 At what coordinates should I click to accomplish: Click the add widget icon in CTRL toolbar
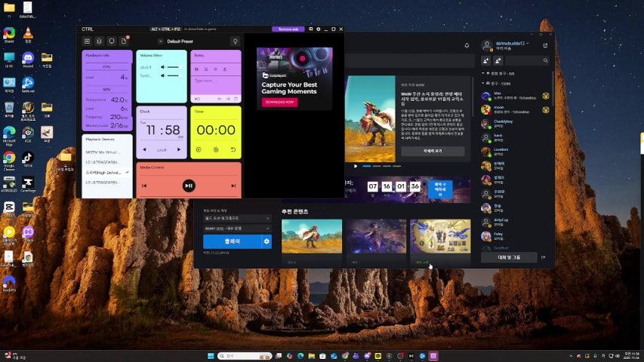[x=87, y=41]
